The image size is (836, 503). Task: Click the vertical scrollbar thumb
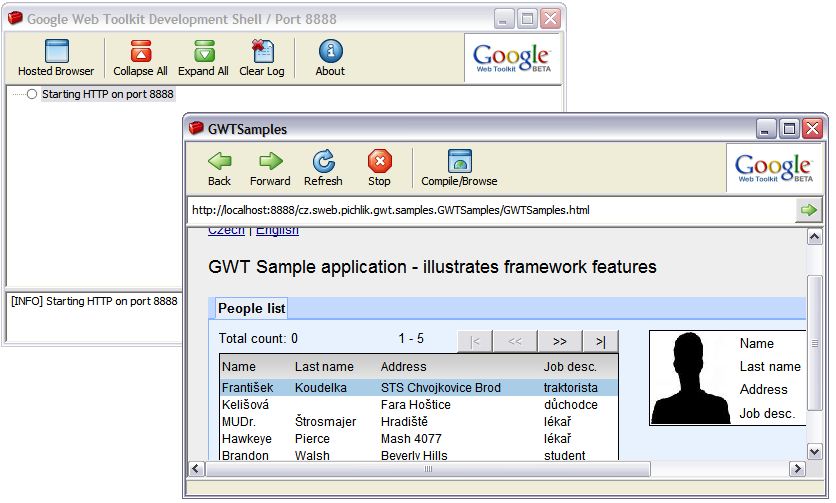click(x=814, y=343)
